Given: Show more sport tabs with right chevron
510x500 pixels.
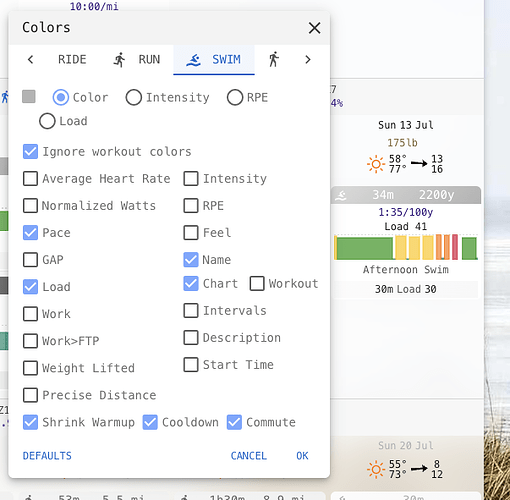Looking at the screenshot, I should pos(308,60).
